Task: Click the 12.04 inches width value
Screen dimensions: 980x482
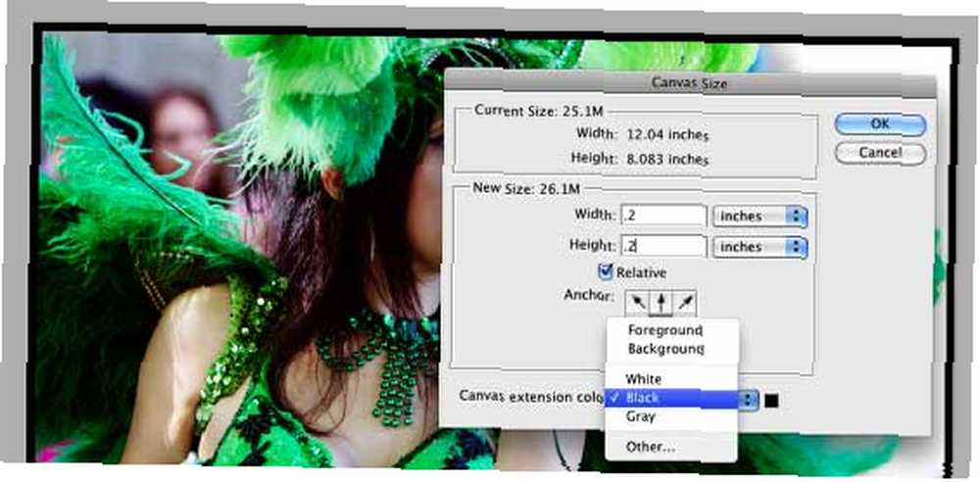Action: [667, 134]
